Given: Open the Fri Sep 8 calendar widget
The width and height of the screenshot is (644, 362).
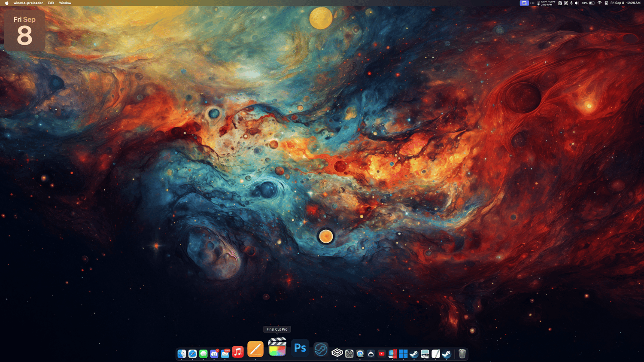Looking at the screenshot, I should pyautogui.click(x=24, y=31).
